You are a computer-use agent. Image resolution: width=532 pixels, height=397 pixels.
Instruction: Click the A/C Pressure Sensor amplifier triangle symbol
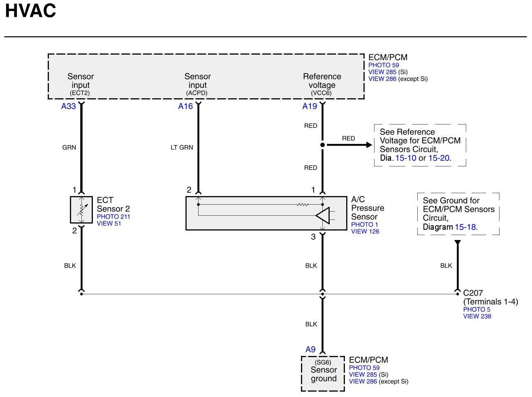point(323,216)
